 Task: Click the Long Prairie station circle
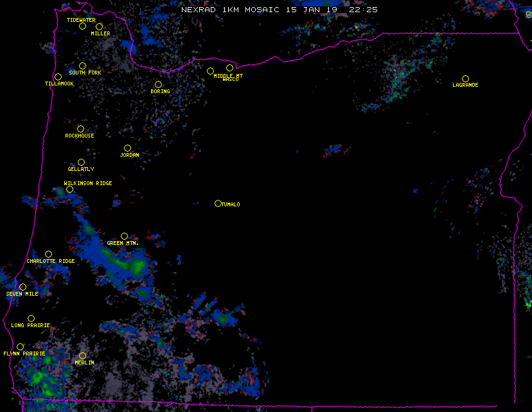(31, 319)
